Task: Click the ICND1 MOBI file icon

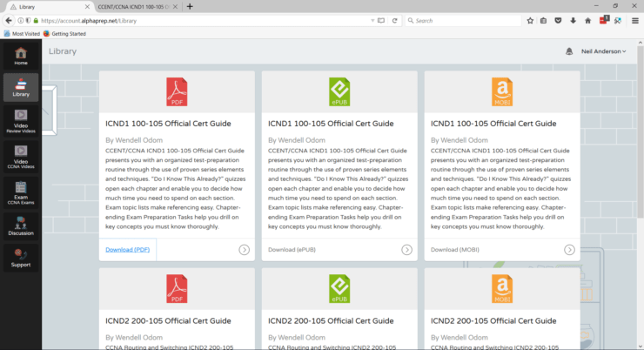Action: pos(502,91)
